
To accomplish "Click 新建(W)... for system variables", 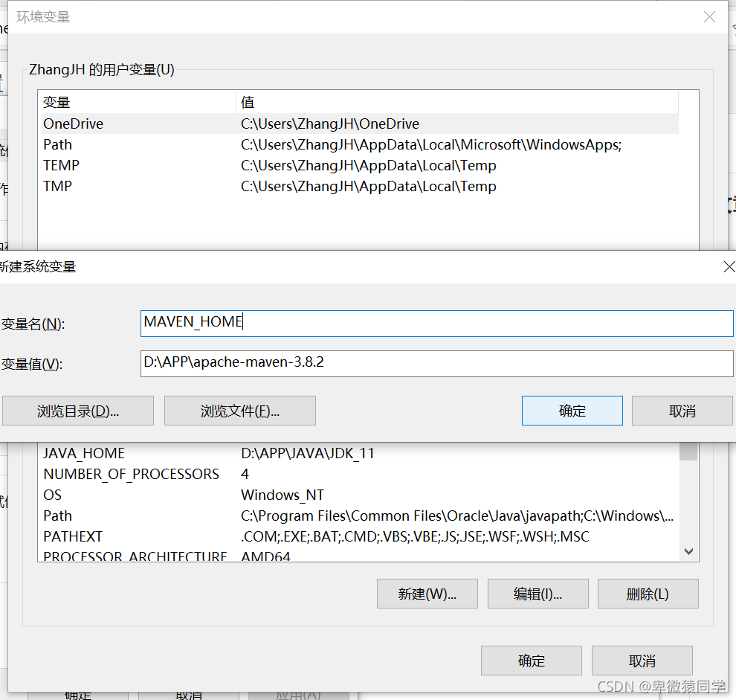I will 427,594.
